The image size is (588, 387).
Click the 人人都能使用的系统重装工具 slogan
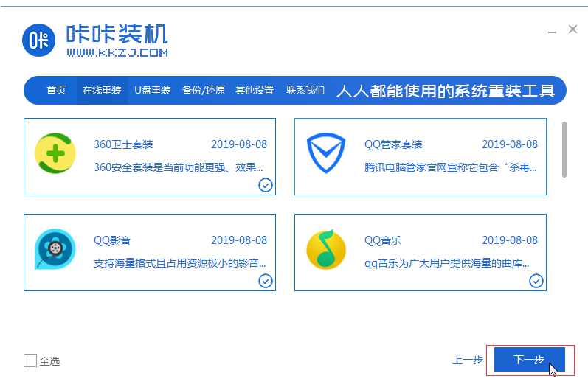446,91
